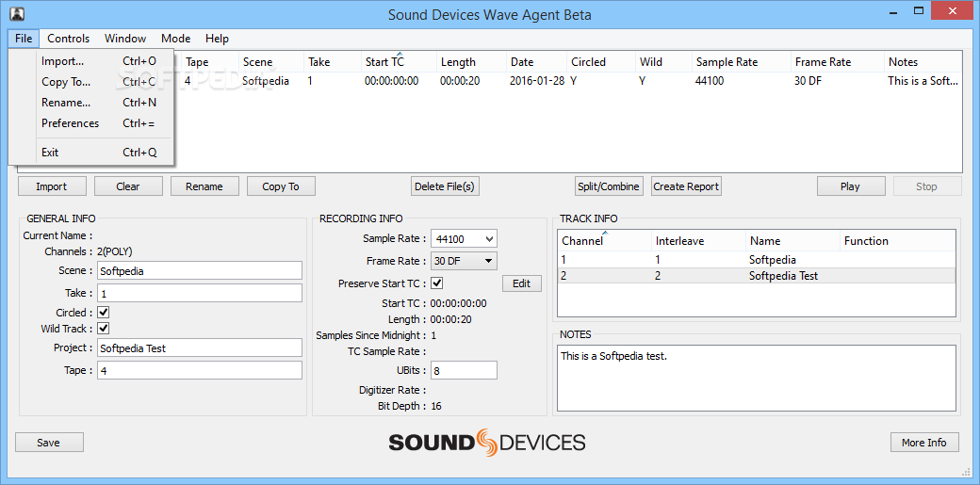This screenshot has height=485, width=980.
Task: Sort file list by Length column header
Action: tap(471, 62)
